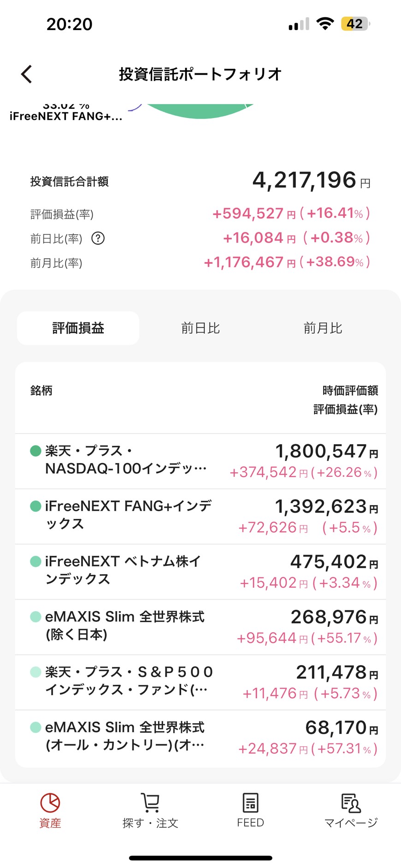Tap the 資産 pie chart icon
Viewport: 401px width, 868px height.
click(50, 803)
